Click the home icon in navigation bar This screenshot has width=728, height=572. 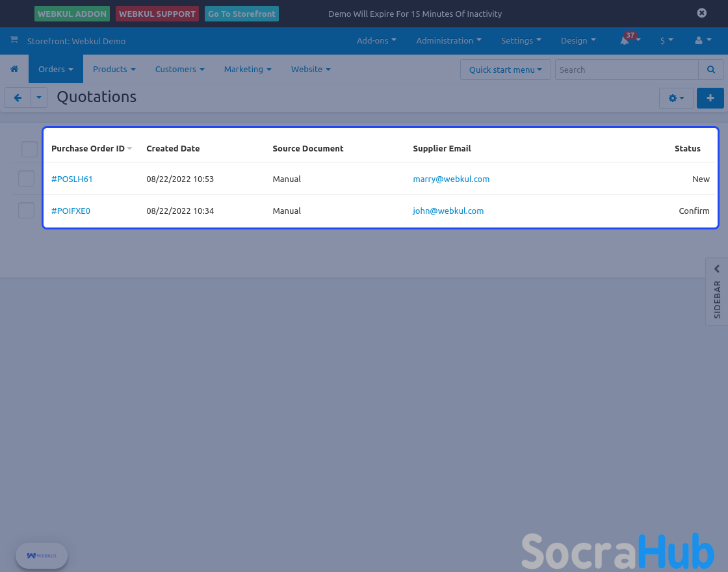coord(14,69)
